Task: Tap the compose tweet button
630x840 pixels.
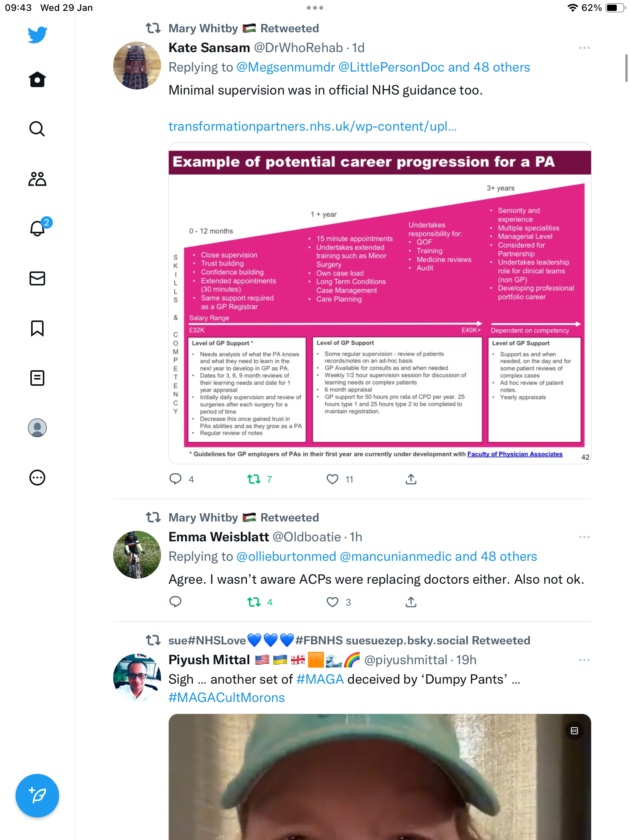Action: click(x=37, y=796)
